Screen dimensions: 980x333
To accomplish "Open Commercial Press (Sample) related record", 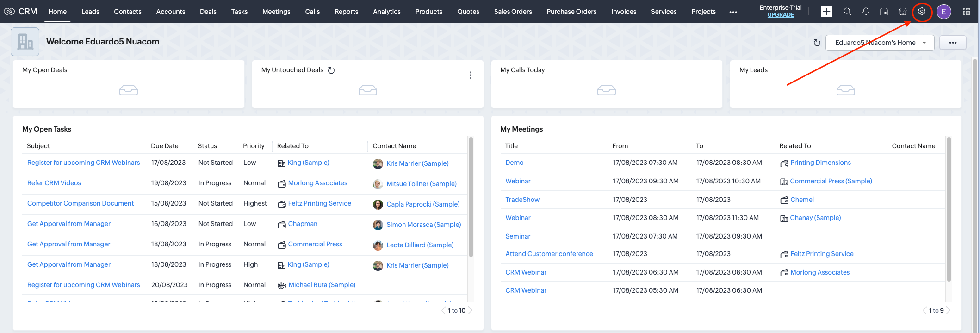I will [831, 181].
